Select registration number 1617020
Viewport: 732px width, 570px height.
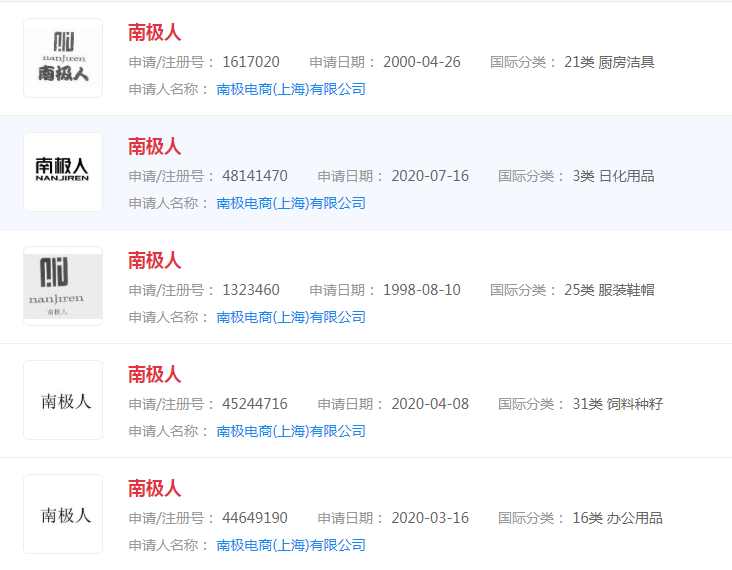point(251,62)
